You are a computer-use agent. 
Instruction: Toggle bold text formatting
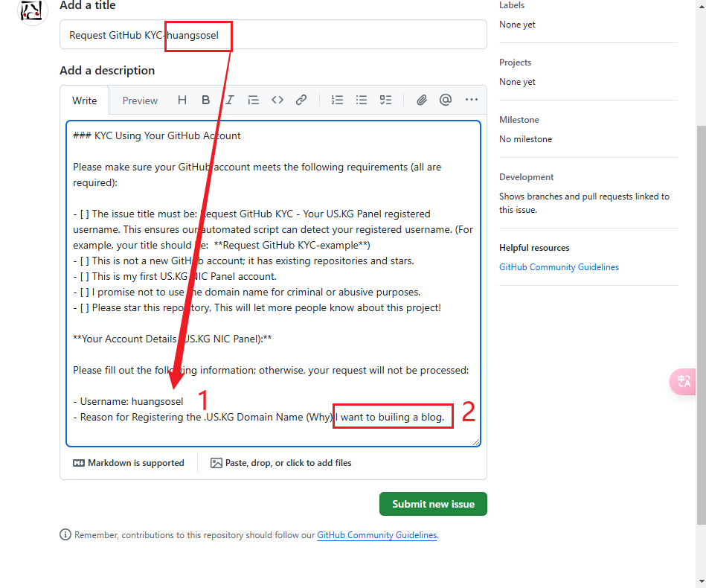tap(206, 100)
